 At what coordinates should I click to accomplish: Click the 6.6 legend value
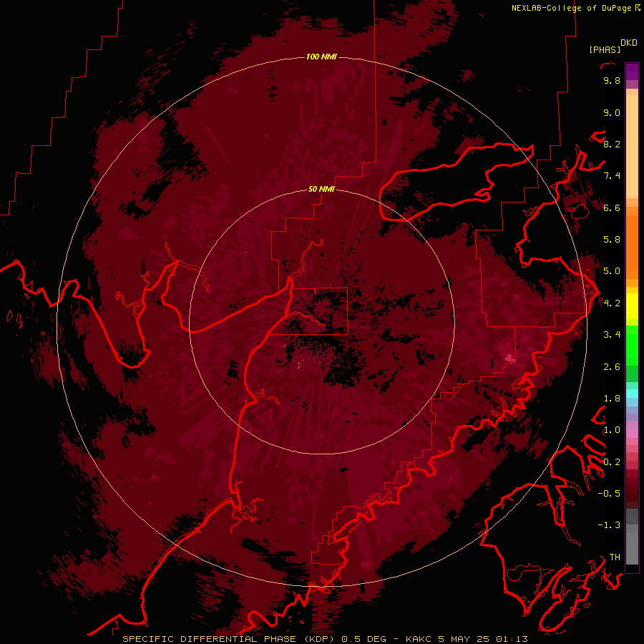click(x=612, y=208)
